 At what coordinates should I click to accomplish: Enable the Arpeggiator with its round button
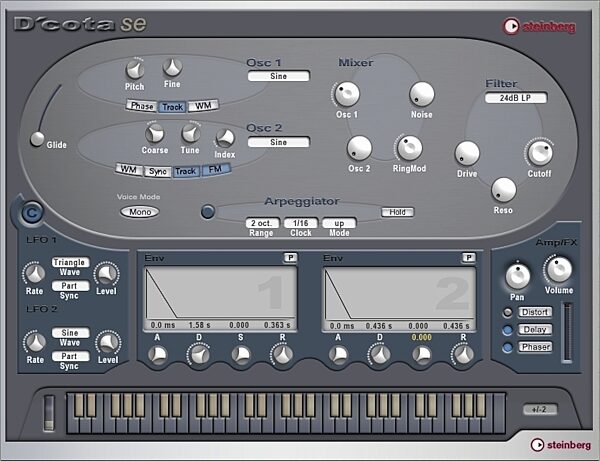tap(208, 212)
